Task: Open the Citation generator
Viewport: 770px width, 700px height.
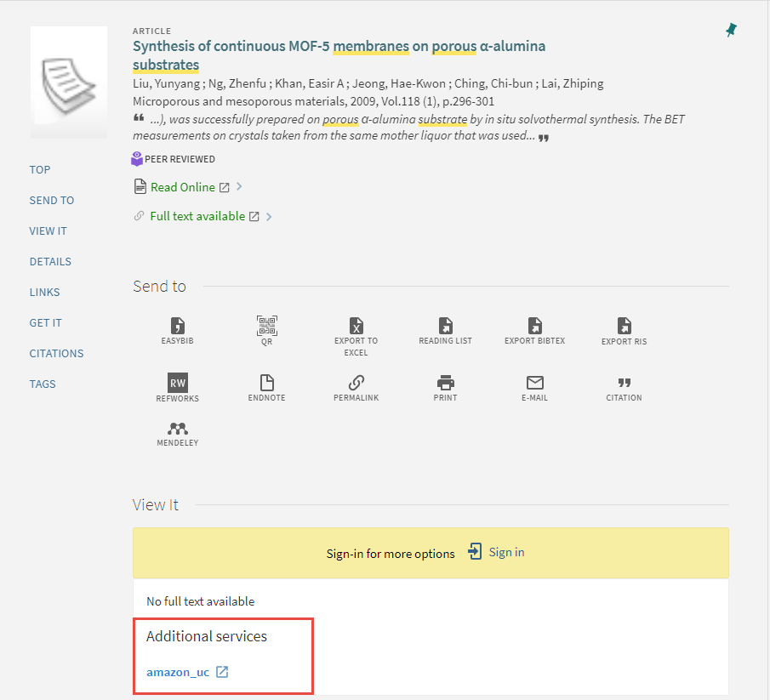Action: [x=624, y=384]
